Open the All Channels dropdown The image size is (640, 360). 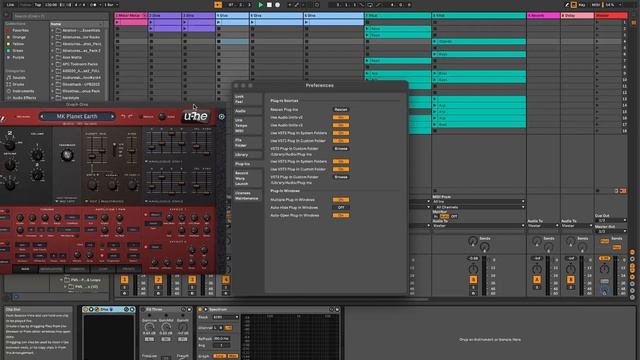[x=478, y=207]
